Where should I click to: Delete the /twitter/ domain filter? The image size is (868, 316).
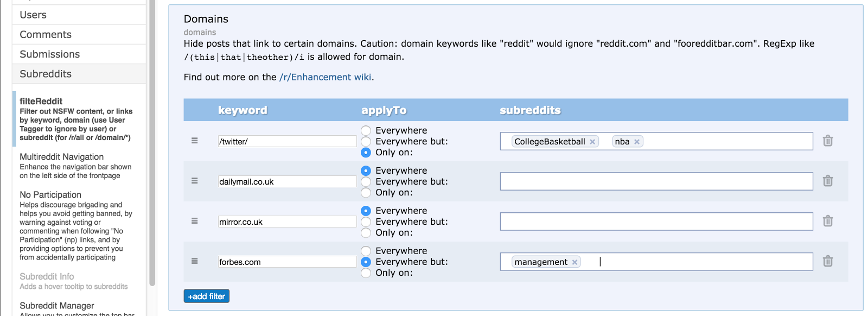pos(827,141)
